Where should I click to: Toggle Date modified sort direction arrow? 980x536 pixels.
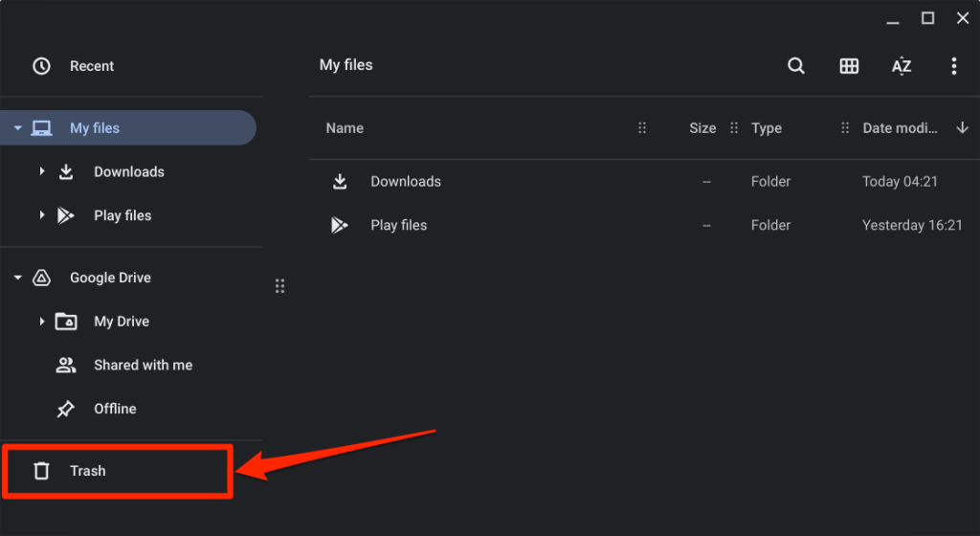pyautogui.click(x=962, y=128)
